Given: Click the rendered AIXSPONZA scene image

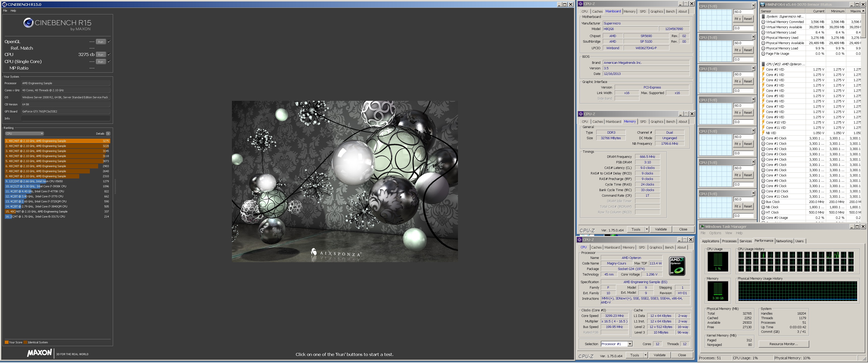Looking at the screenshot, I should point(345,181).
